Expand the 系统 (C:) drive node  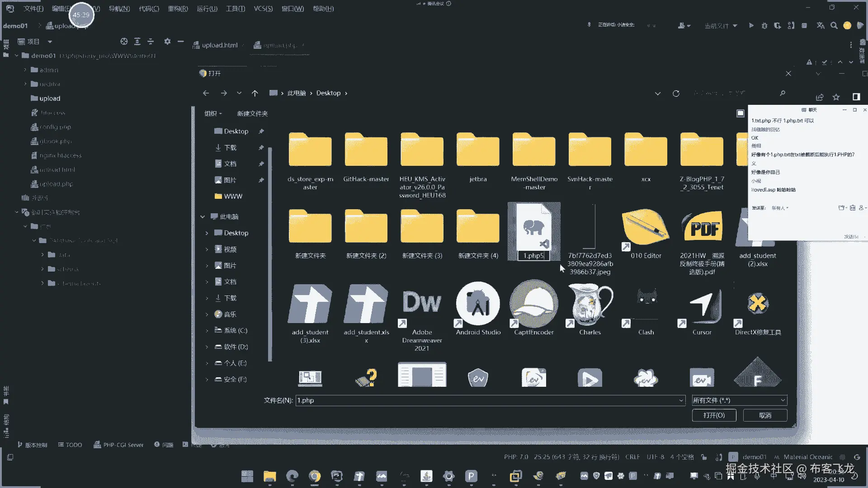(207, 331)
